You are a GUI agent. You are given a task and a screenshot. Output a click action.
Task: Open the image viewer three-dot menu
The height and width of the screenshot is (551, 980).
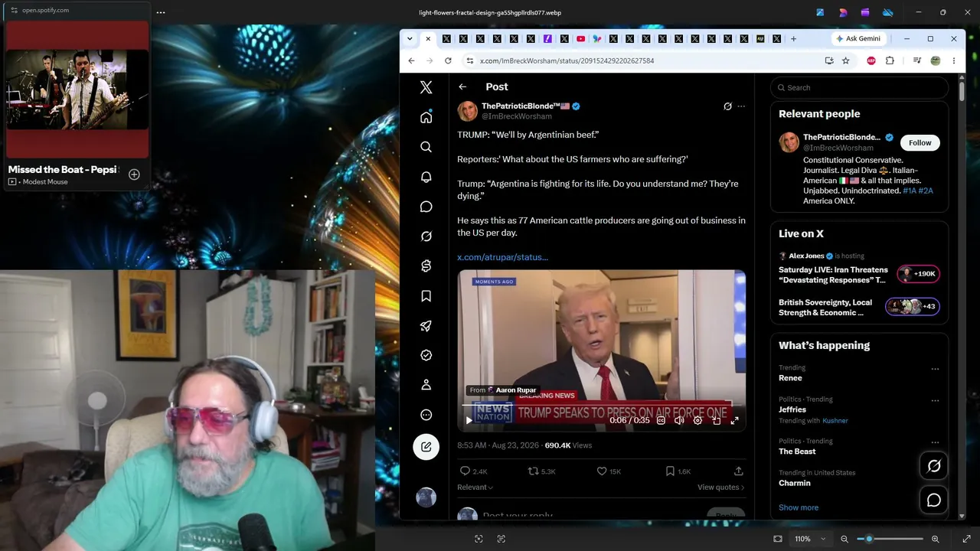click(160, 12)
